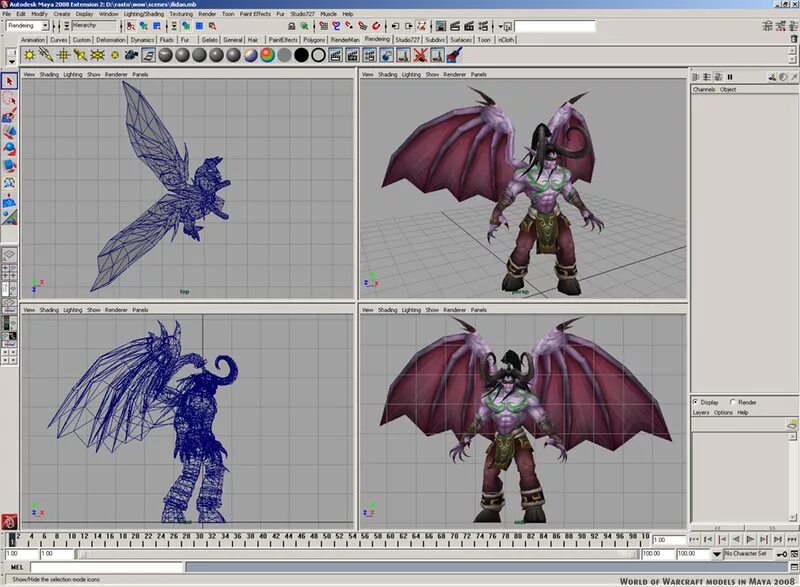Open the Renderer menu in perspective view

[455, 74]
